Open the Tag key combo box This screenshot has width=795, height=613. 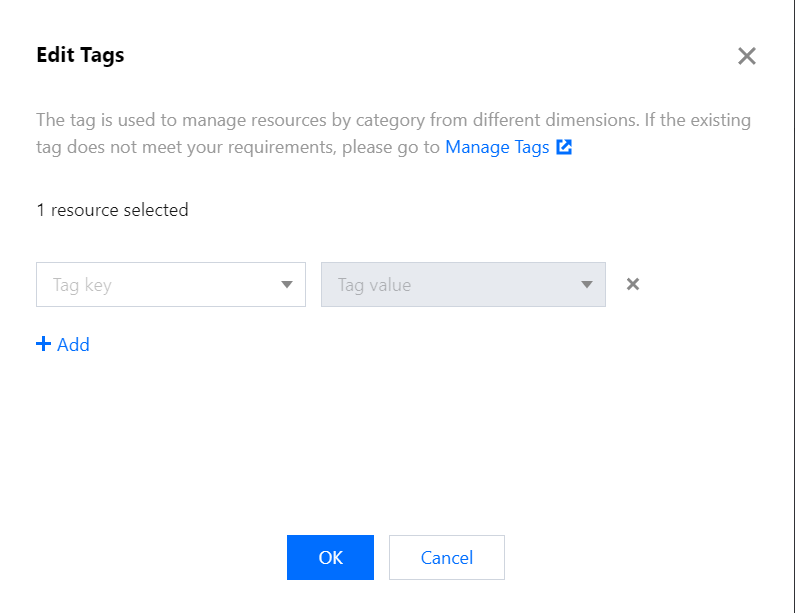click(x=170, y=285)
